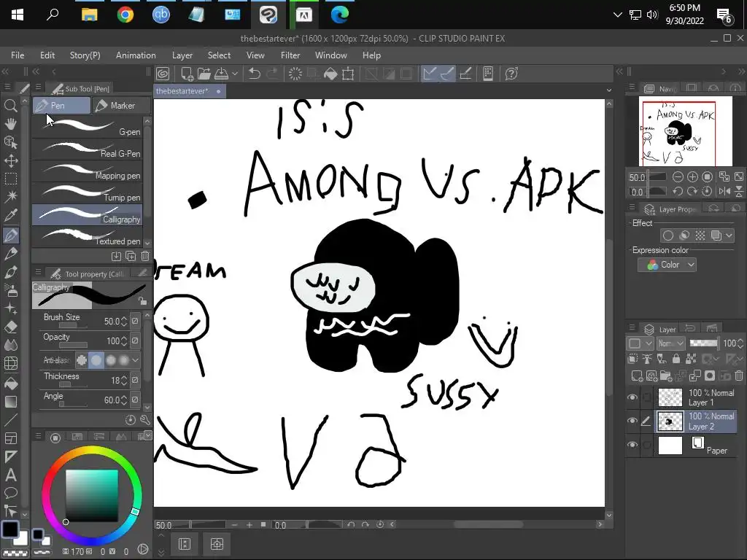Open Expression color dropdown showing Color
Screen dimensions: 747x560
(x=667, y=265)
